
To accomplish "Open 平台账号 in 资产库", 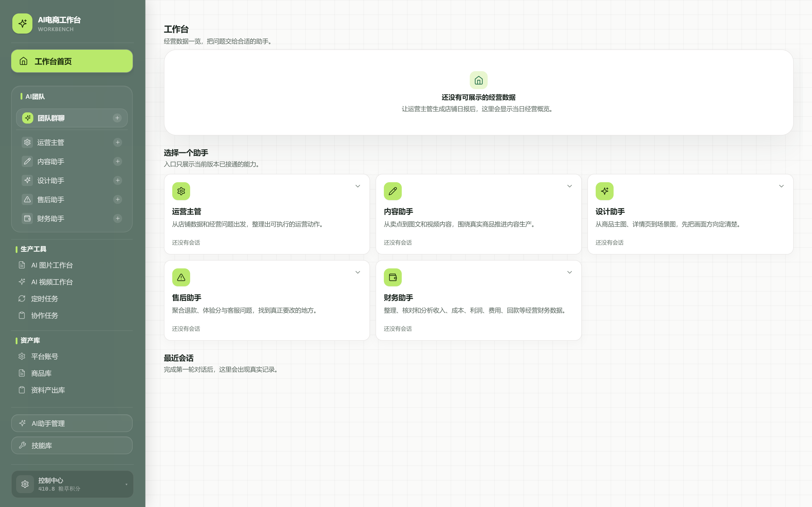I will point(72,356).
